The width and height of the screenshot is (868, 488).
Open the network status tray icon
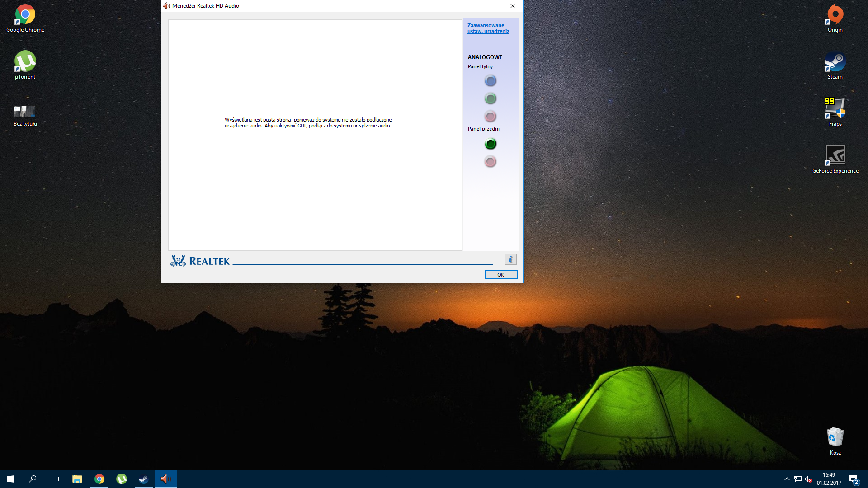pos(798,479)
